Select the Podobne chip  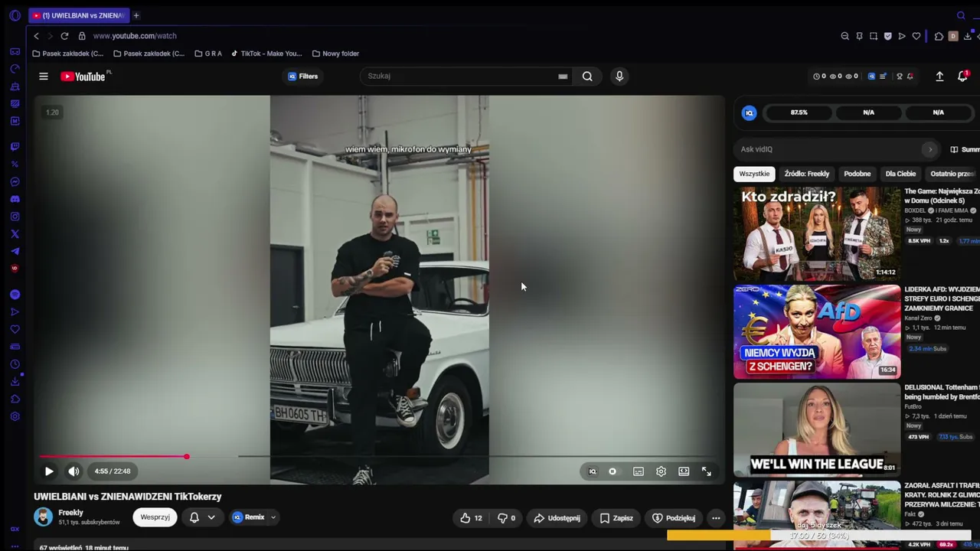tap(857, 174)
